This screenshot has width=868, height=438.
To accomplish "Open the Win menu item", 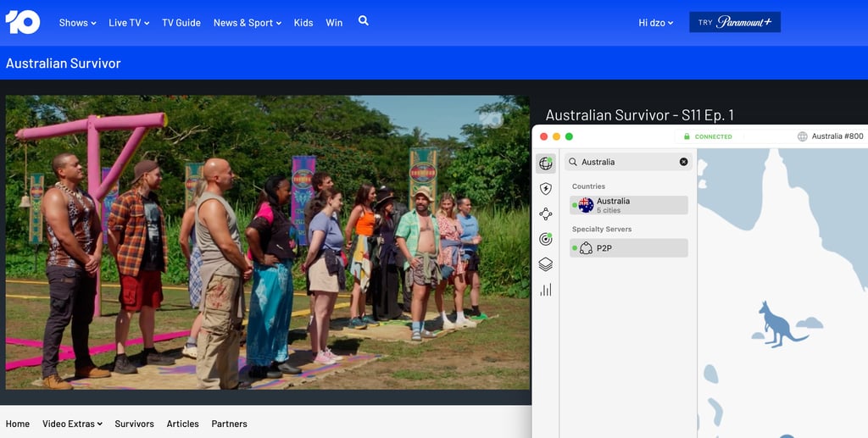I will (x=334, y=23).
